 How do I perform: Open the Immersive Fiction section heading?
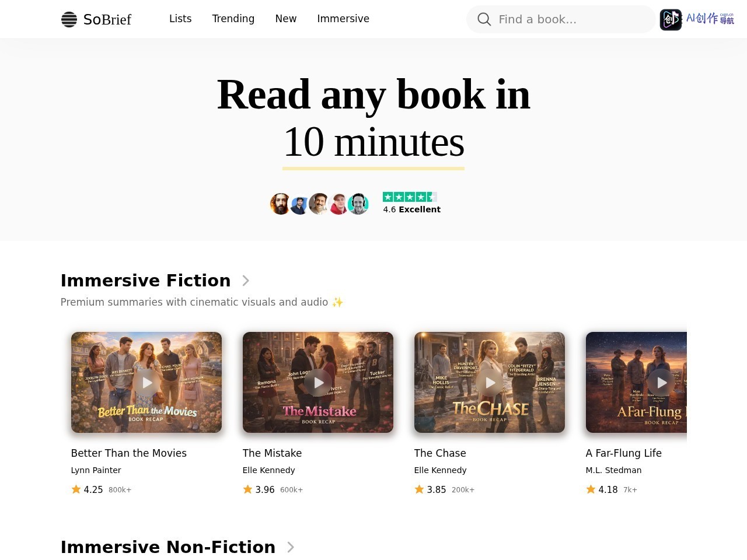tap(146, 281)
